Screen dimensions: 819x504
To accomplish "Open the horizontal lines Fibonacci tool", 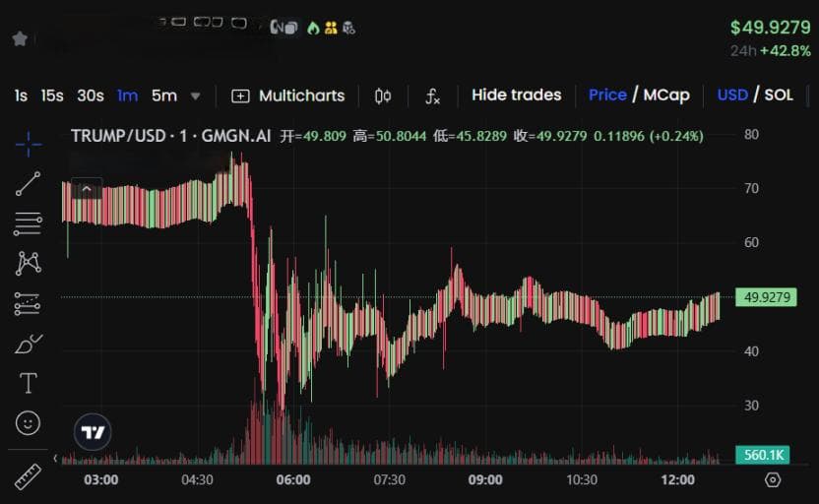I will (29, 223).
